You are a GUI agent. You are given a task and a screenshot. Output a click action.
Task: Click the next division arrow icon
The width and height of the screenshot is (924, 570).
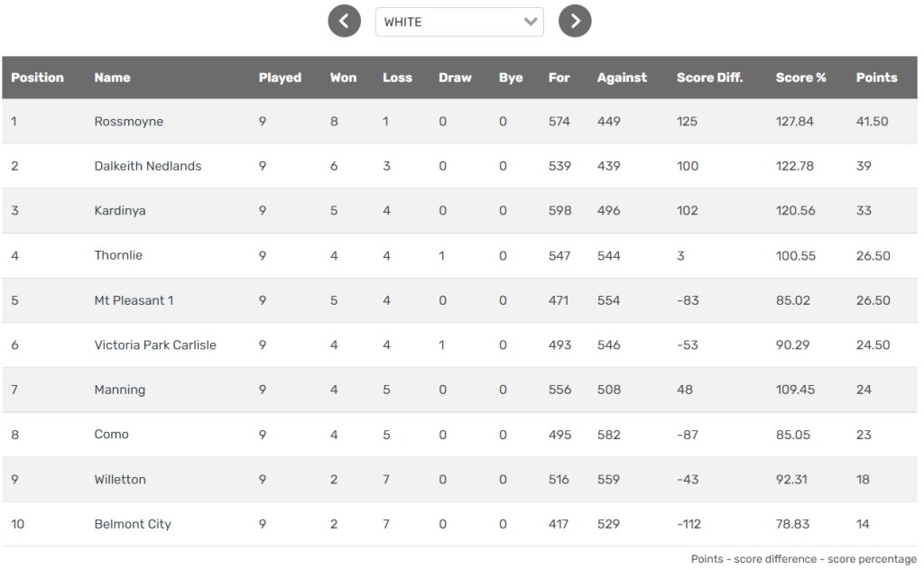[x=575, y=21]
